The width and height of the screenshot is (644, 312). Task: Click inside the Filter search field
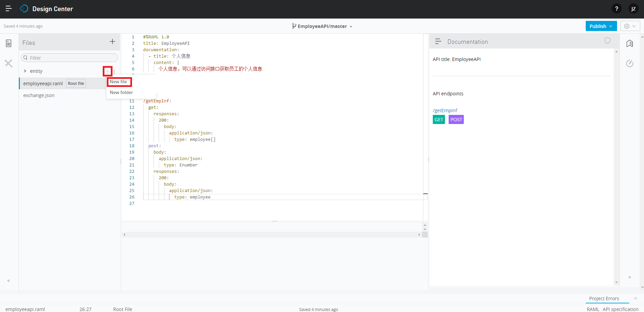pyautogui.click(x=69, y=58)
